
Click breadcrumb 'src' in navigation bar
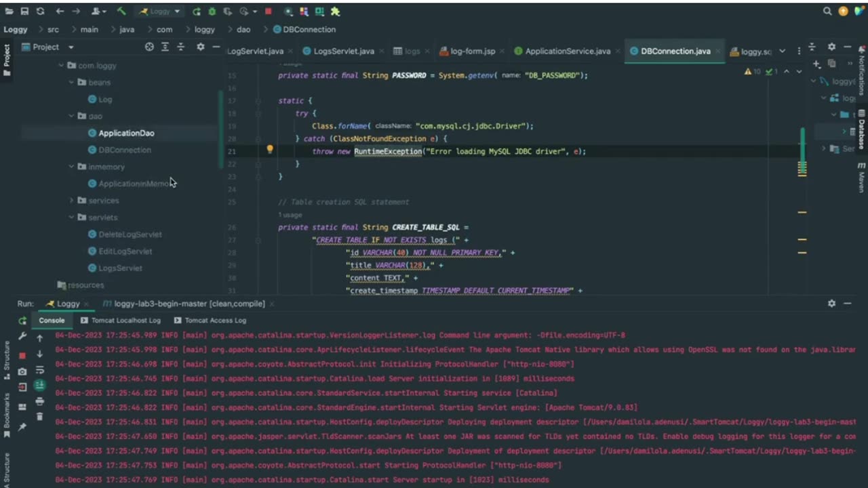(54, 29)
